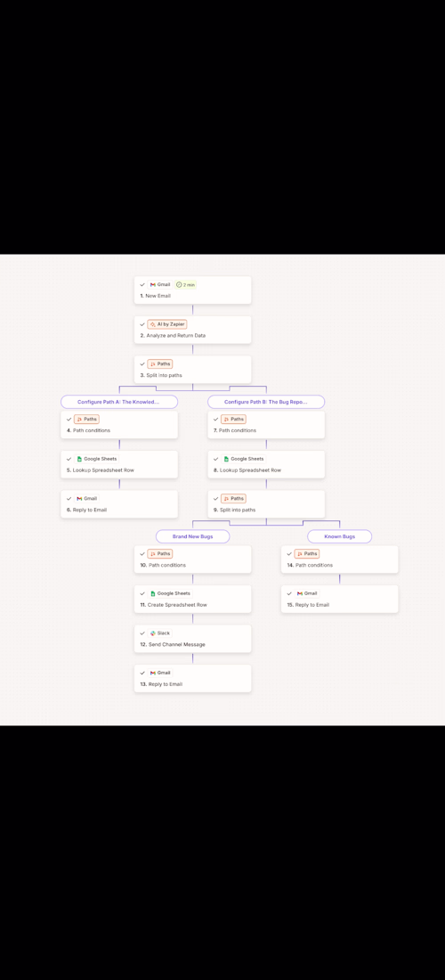
Task: Click the Gmail icon in step 15
Action: point(300,593)
